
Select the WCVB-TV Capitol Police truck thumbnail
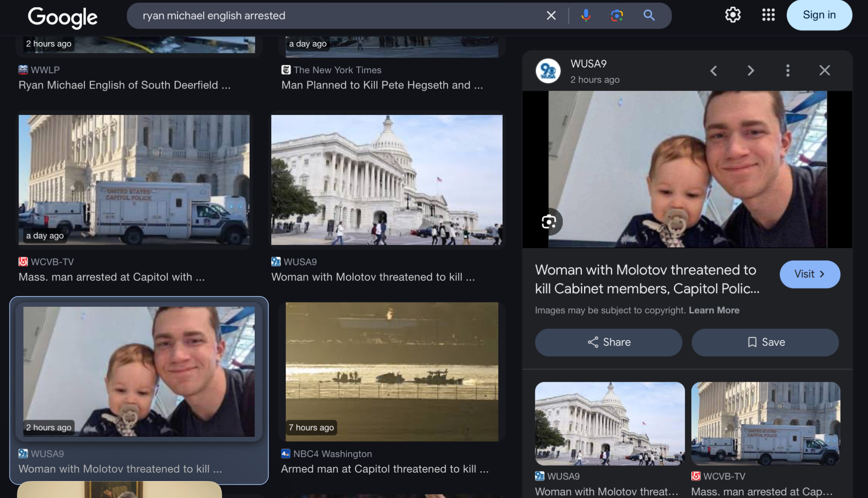(134, 179)
